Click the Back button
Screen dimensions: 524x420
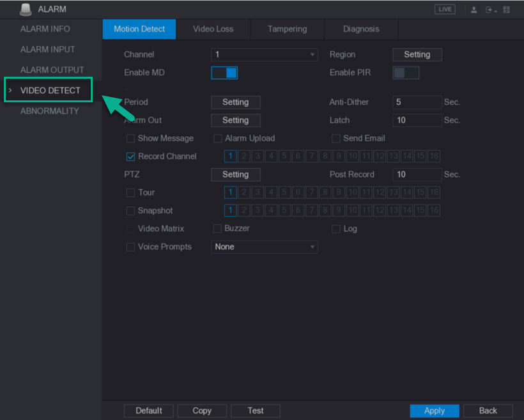pos(488,411)
